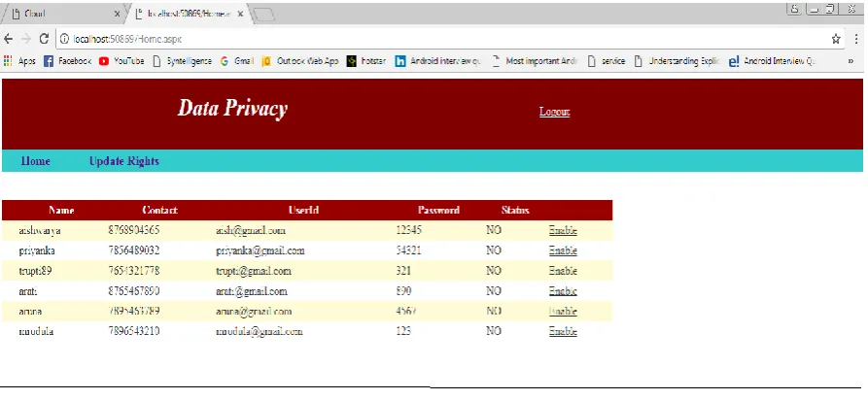This screenshot has width=868, height=400.
Task: Open the LinkedIn Android interview bookmark
Action: click(x=437, y=61)
